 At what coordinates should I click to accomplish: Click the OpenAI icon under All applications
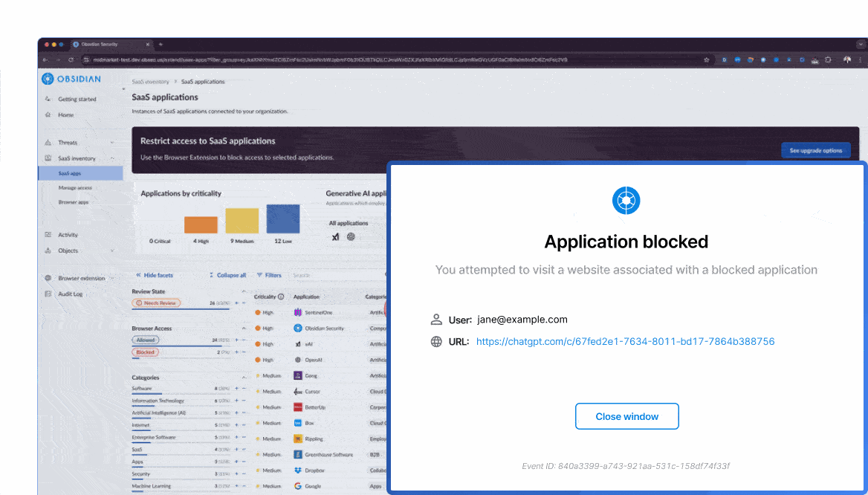[351, 237]
